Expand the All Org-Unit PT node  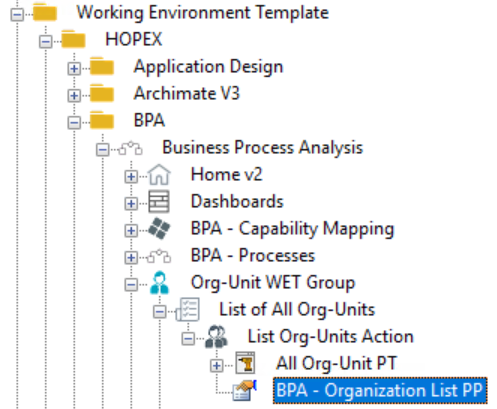coord(217,366)
